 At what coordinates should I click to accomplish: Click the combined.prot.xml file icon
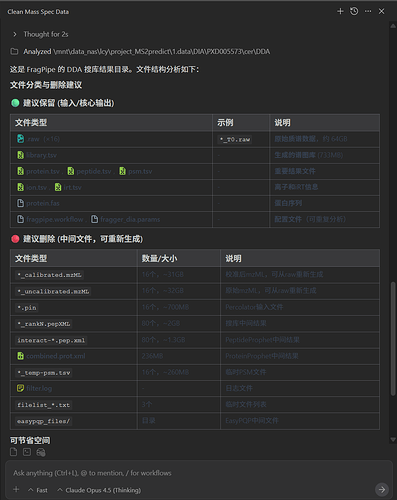tap(20, 356)
